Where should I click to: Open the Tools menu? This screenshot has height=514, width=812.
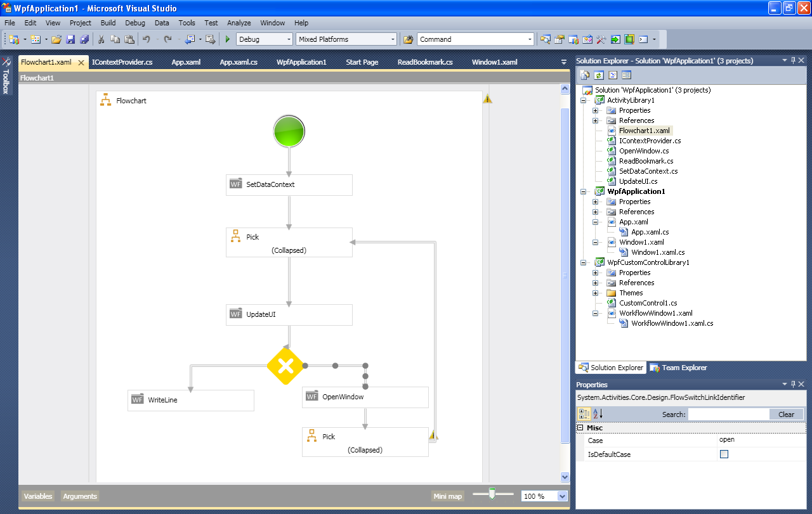click(187, 23)
